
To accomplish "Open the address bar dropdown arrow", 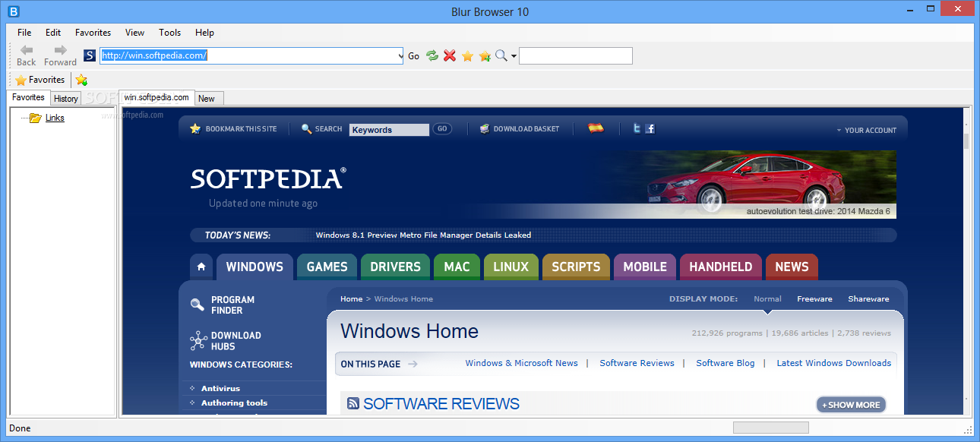I will [400, 56].
